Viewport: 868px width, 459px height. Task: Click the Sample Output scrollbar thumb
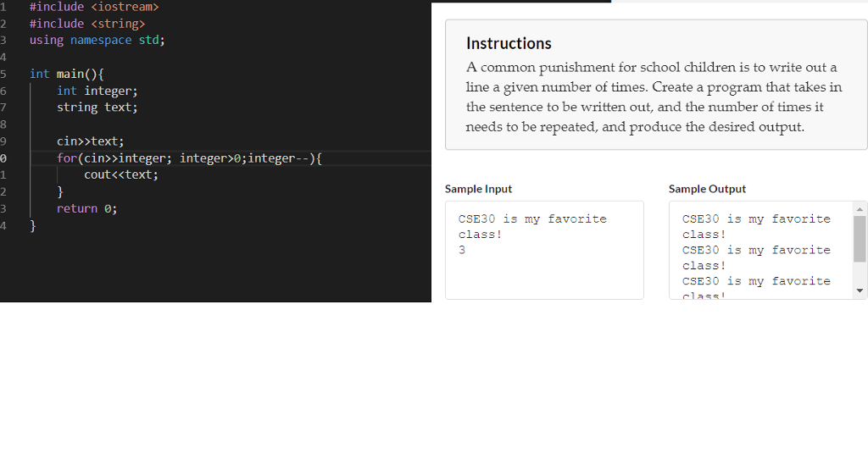(x=860, y=238)
